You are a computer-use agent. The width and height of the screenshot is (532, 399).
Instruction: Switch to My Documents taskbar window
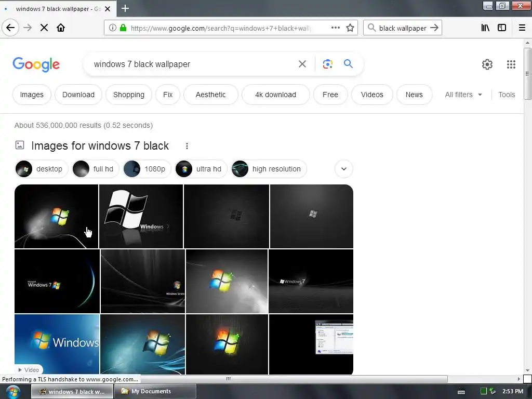point(155,391)
